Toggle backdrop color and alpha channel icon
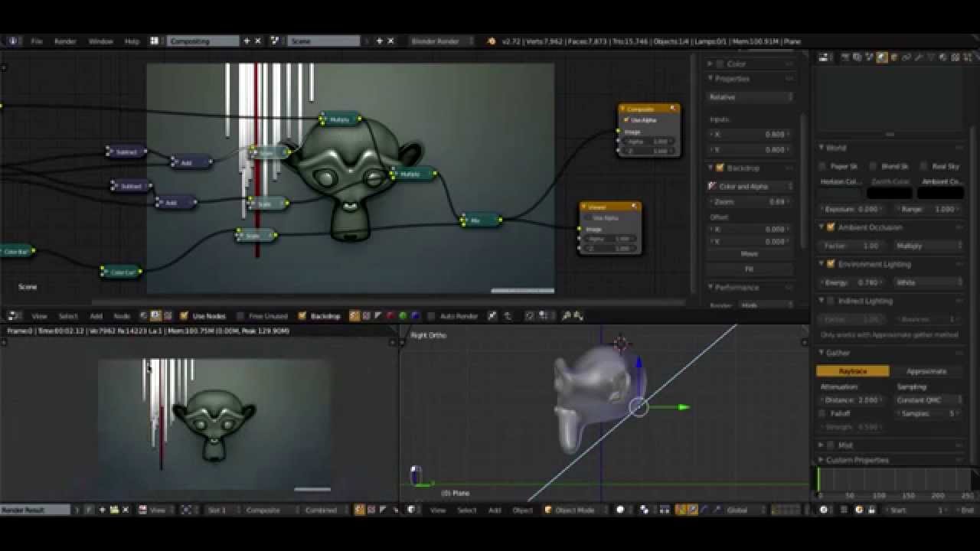Viewport: 980px width, 551px height. 354,315
